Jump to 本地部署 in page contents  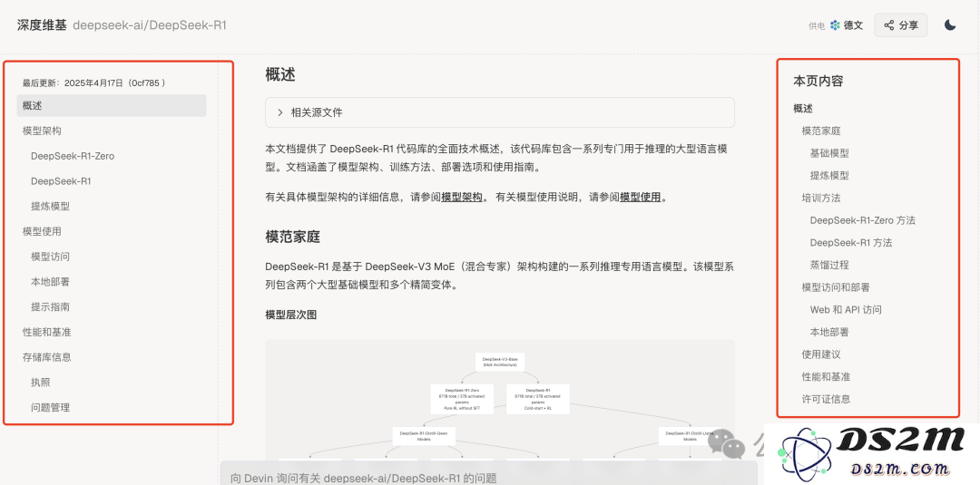tap(829, 332)
